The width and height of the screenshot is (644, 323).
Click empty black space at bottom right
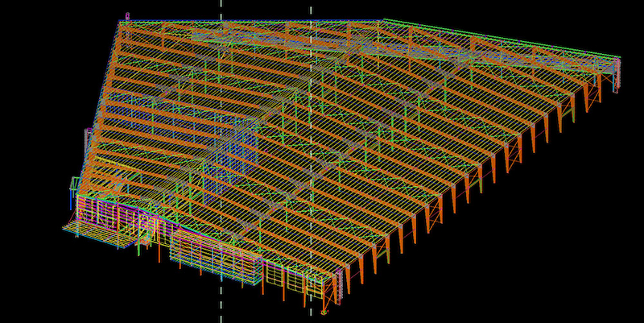[x=563, y=274]
